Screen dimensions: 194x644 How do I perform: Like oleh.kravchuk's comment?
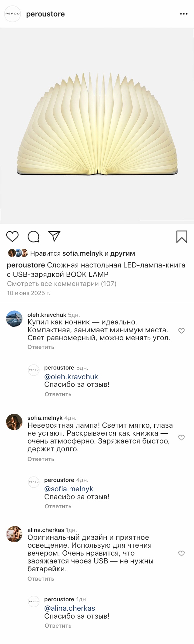point(181,331)
